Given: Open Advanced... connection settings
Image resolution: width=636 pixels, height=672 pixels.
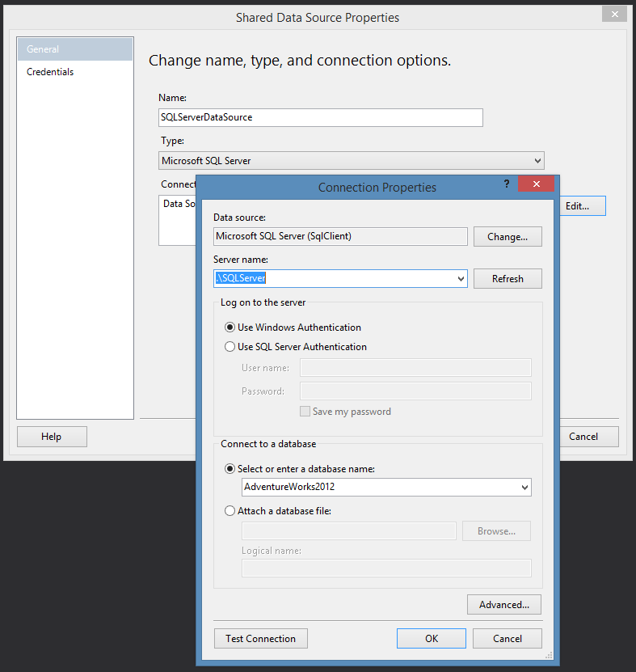Looking at the screenshot, I should click(x=504, y=604).
